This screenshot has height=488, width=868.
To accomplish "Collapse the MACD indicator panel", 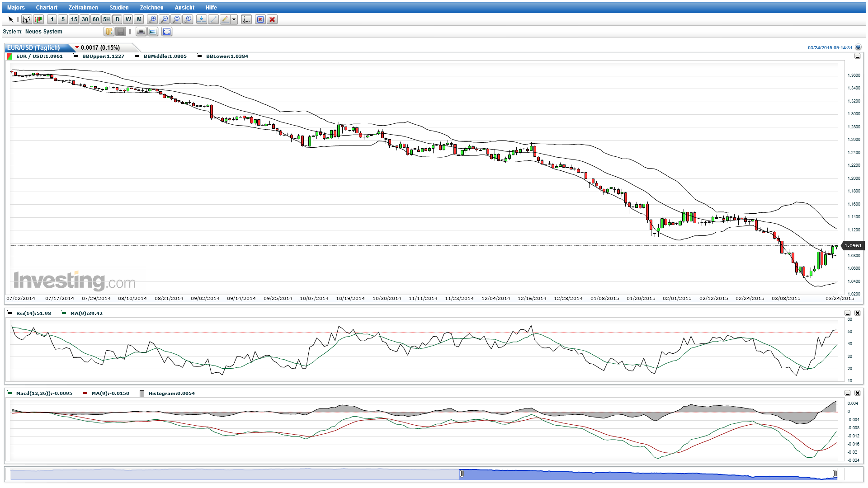I will (847, 393).
